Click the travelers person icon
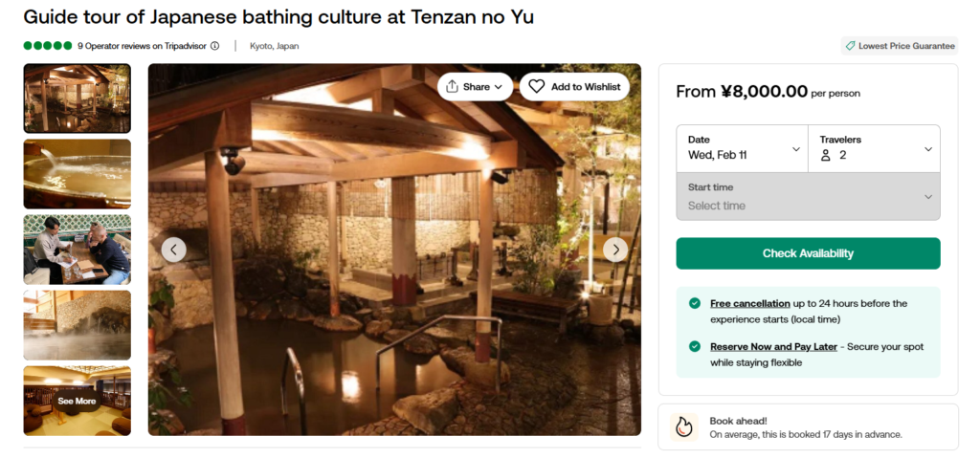Image resolution: width=980 pixels, height=458 pixels. [826, 155]
